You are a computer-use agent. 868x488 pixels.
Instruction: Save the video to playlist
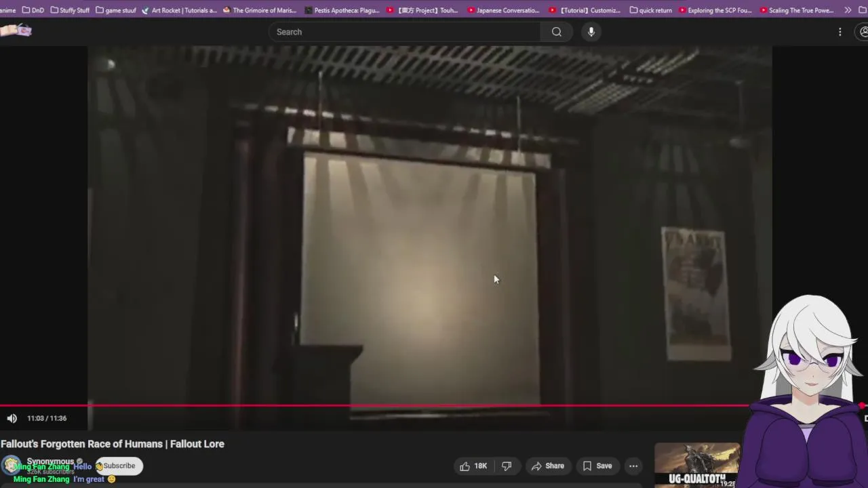[x=597, y=466]
